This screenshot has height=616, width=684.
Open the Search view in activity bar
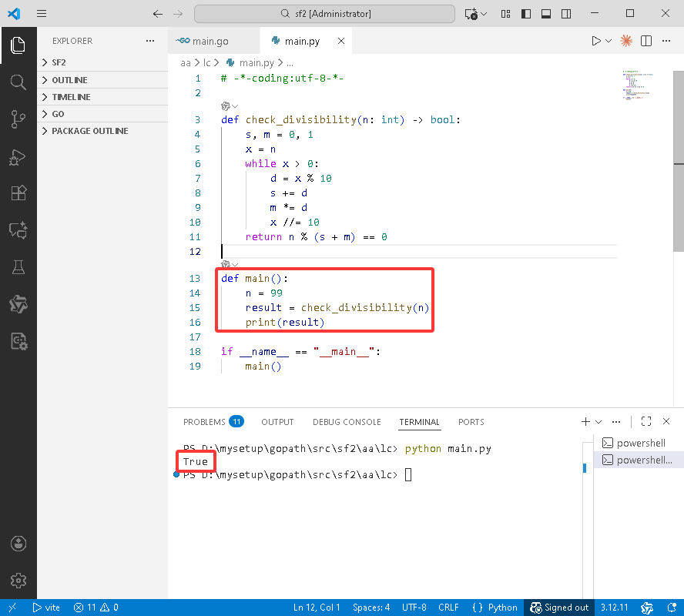(18, 82)
